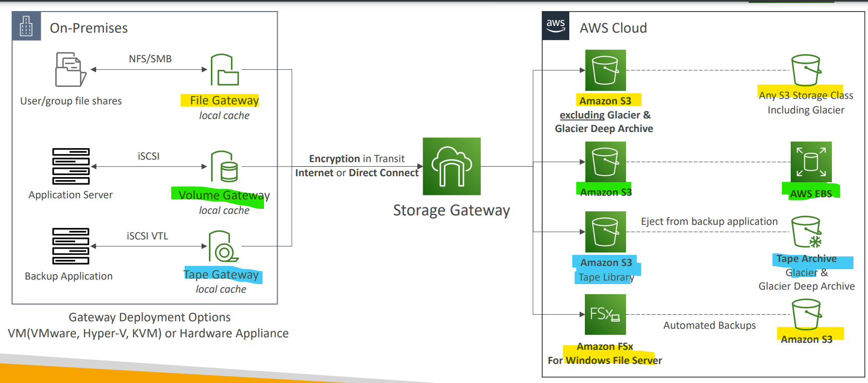Click 'Any S3 Storage Class' label
The image size is (868, 383).
pos(806,95)
